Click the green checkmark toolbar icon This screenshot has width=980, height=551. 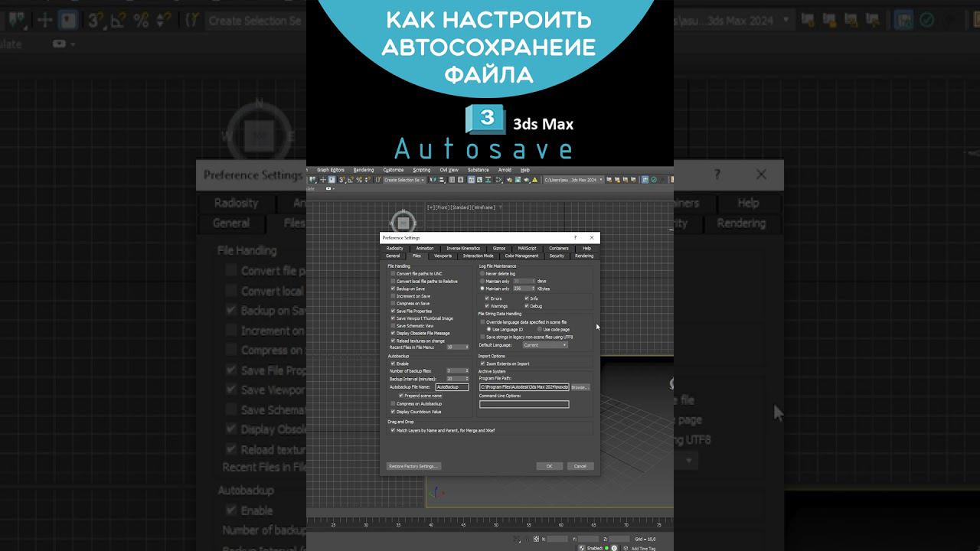click(x=654, y=180)
